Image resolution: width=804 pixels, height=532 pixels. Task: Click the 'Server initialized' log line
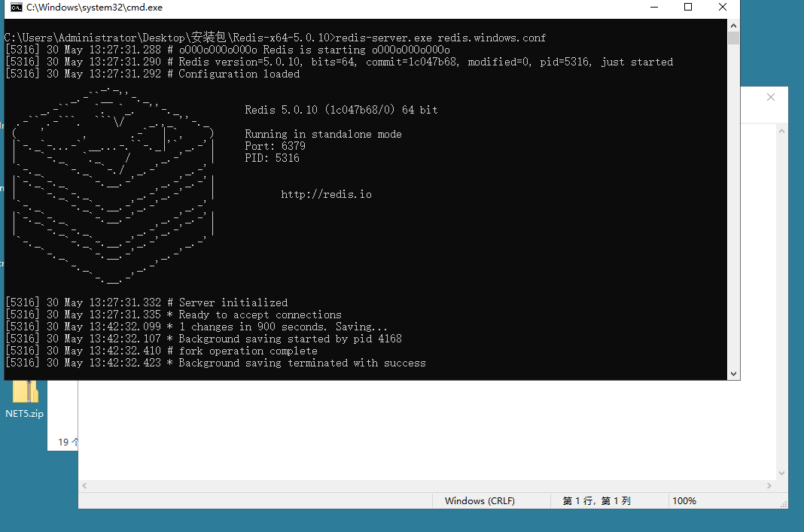tap(147, 303)
